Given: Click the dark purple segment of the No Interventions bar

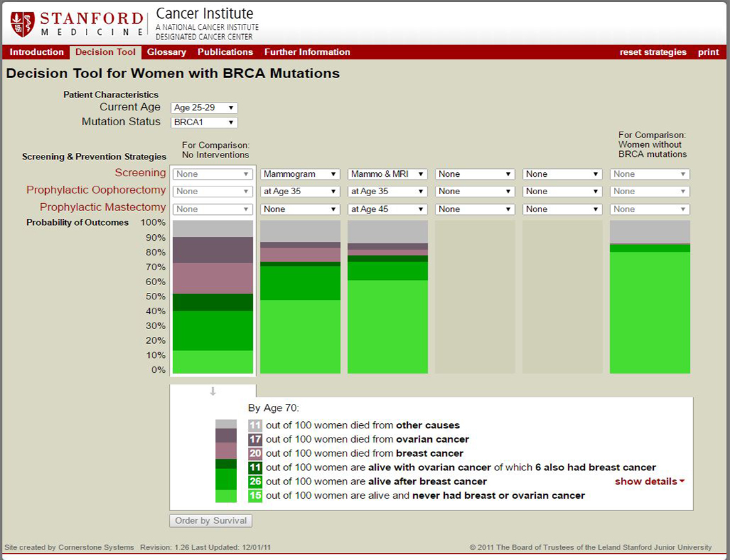Looking at the screenshot, I should coord(213,250).
